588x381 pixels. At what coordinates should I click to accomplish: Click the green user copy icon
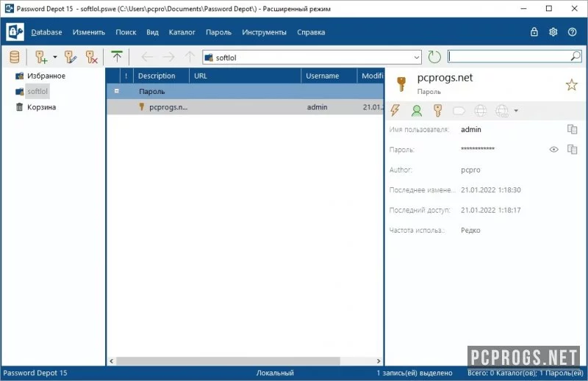click(416, 111)
